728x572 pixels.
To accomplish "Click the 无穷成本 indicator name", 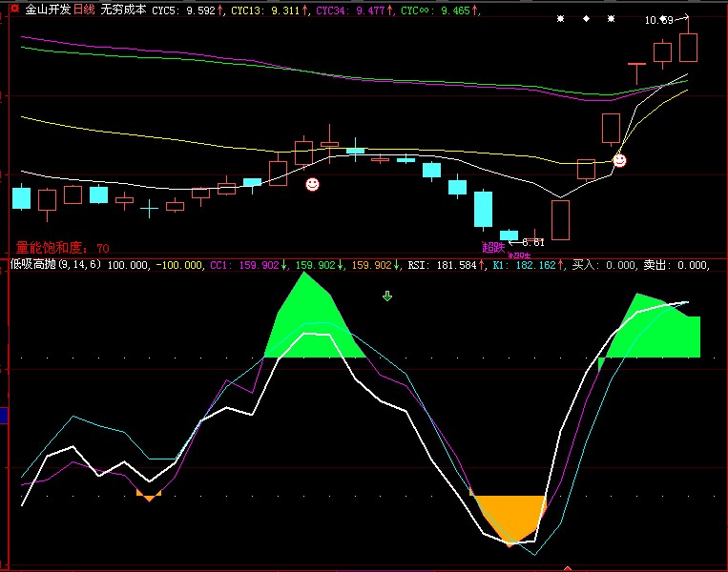I will coord(123,10).
